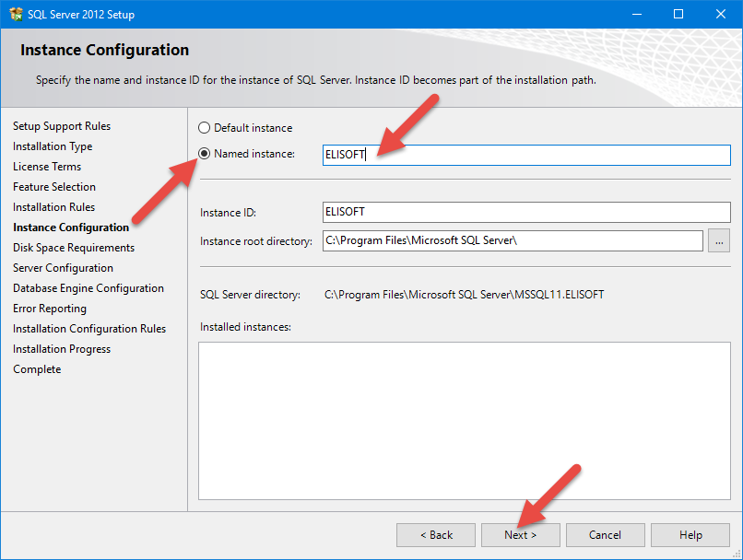Viewport: 743px width, 560px height.
Task: Maximize the setup window
Action: point(678,14)
